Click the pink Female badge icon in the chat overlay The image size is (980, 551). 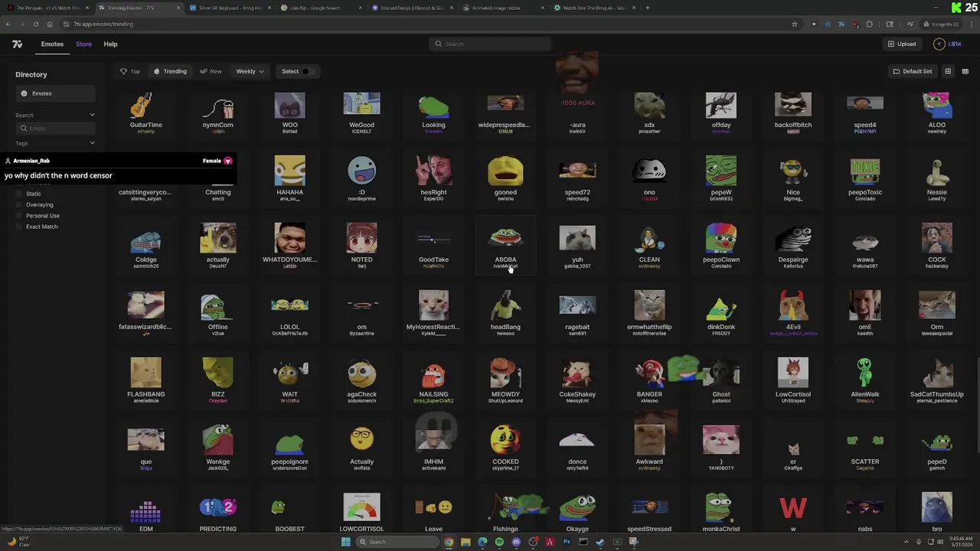click(227, 161)
